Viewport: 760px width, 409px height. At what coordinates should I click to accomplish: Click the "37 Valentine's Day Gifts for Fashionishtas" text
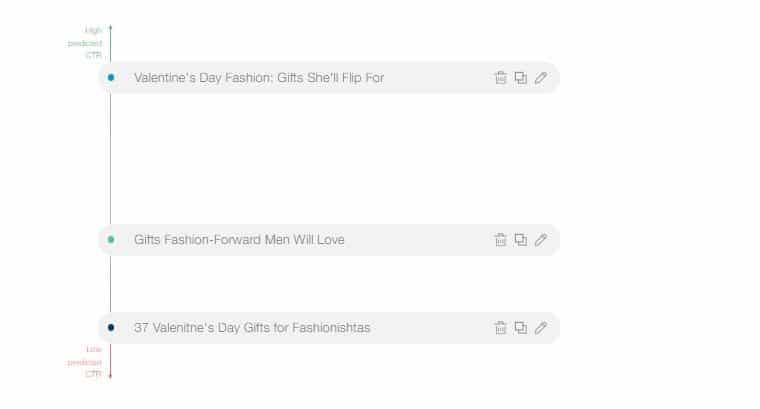252,328
